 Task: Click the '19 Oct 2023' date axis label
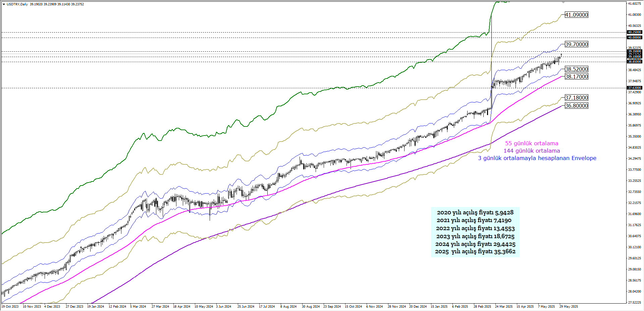point(10,307)
